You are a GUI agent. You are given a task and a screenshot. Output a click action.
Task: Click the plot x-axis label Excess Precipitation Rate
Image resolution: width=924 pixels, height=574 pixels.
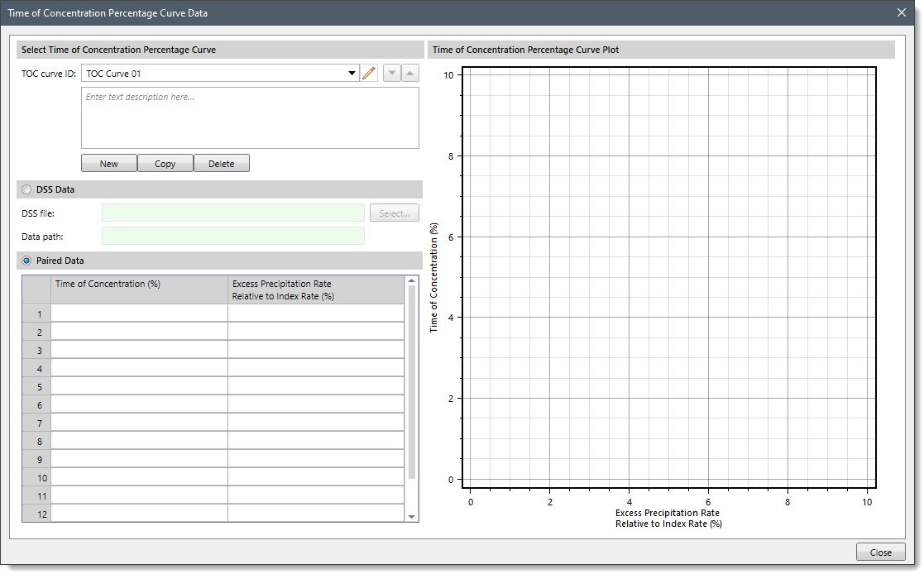[x=668, y=518]
